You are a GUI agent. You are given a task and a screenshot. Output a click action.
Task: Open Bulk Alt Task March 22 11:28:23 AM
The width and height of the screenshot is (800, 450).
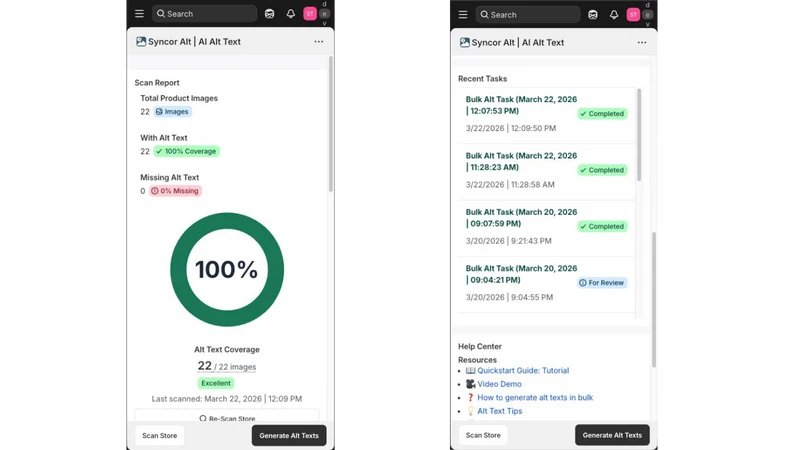[521, 161]
